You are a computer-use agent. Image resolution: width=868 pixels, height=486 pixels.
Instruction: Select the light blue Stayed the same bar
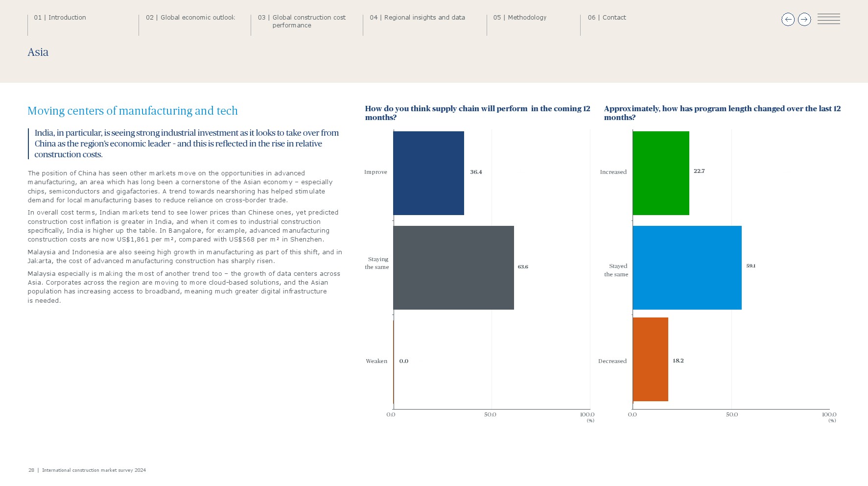click(687, 267)
